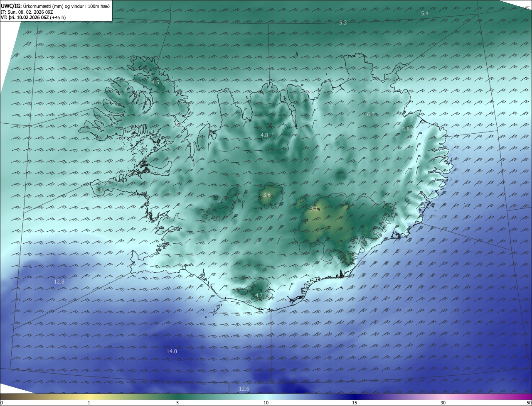Viewport: 532px width, 406px height.
Task: Click the 6.3 value label
Action: pyautogui.click(x=371, y=114)
